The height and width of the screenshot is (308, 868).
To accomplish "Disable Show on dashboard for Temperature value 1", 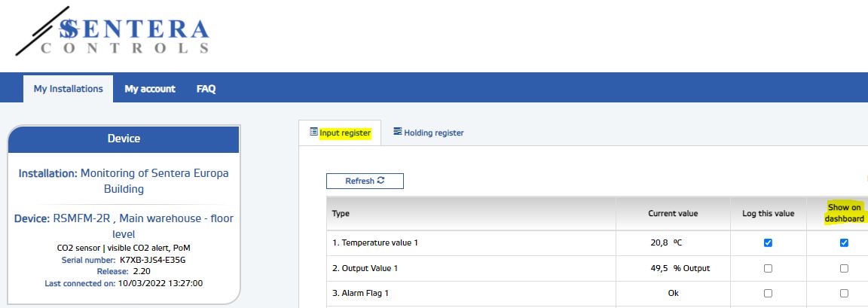I will pyautogui.click(x=844, y=242).
